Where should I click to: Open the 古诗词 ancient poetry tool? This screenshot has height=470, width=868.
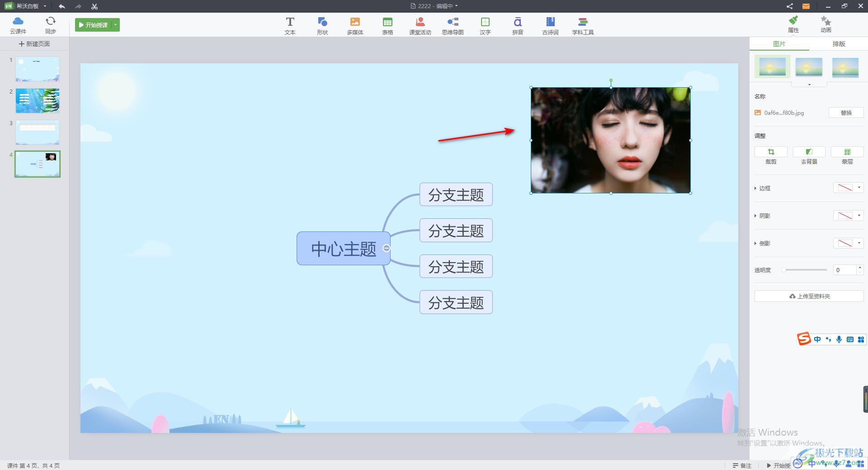click(x=550, y=25)
